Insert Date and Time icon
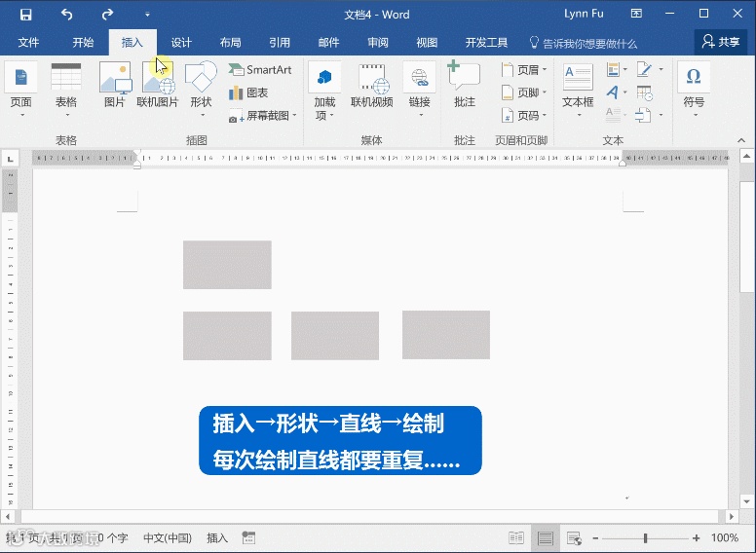 pos(645,92)
